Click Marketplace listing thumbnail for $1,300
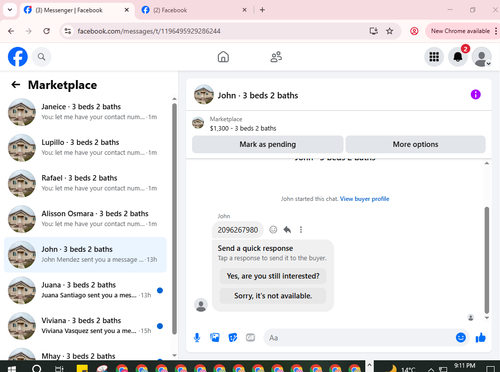500x372 pixels. click(x=198, y=123)
